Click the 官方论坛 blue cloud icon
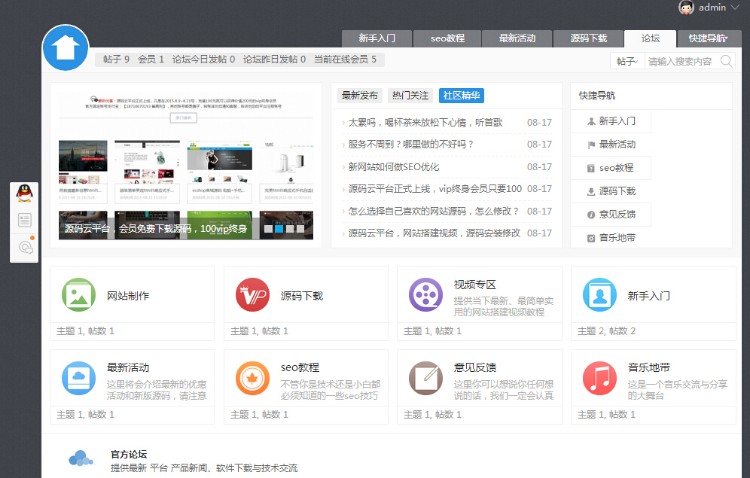Viewport: 750px width, 478px height. [x=80, y=458]
